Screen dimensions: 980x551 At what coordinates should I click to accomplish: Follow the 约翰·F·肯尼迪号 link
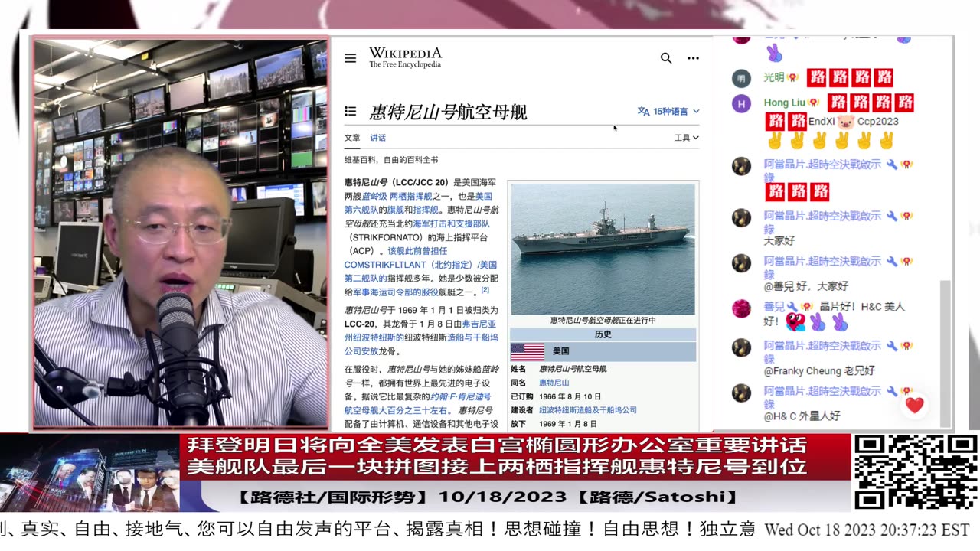pos(461,396)
